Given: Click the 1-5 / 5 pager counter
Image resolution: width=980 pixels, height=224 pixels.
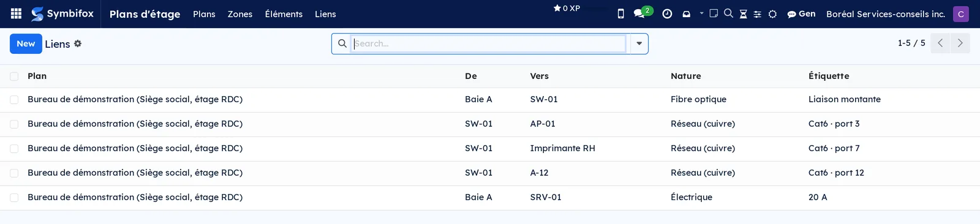Looking at the screenshot, I should pyautogui.click(x=911, y=43).
